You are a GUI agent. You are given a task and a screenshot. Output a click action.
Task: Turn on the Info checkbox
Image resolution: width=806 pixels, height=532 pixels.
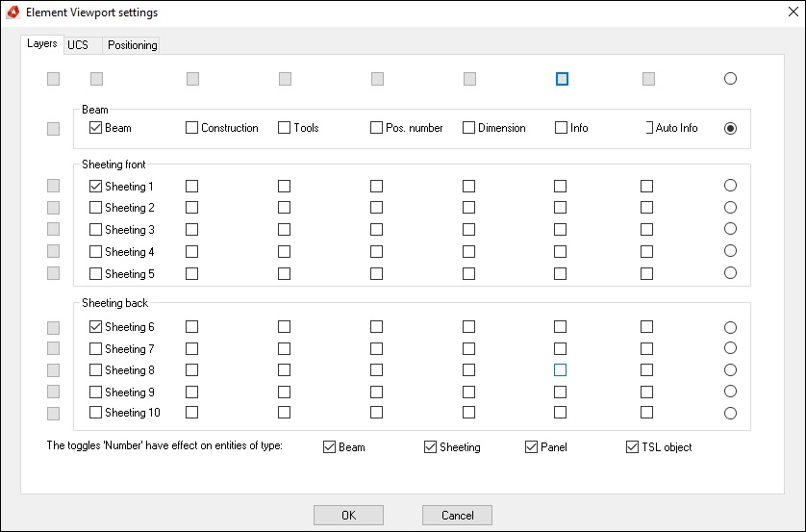[x=562, y=128]
